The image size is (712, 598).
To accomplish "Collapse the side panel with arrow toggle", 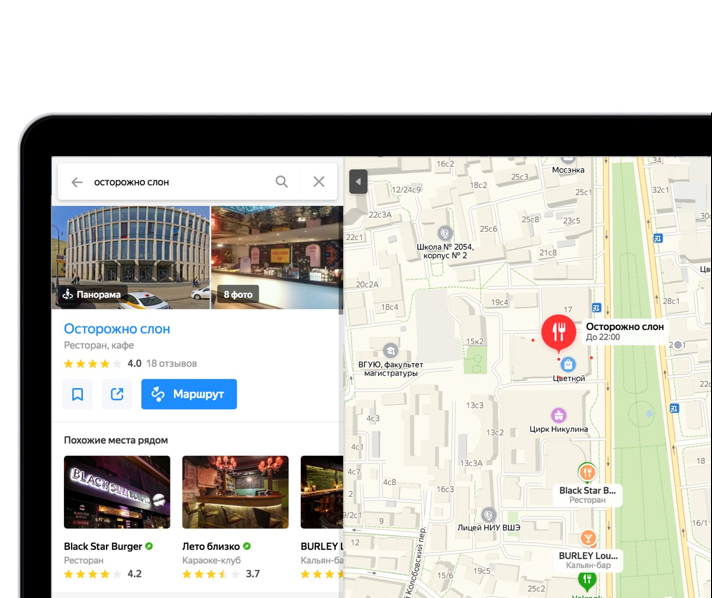I will (358, 182).
